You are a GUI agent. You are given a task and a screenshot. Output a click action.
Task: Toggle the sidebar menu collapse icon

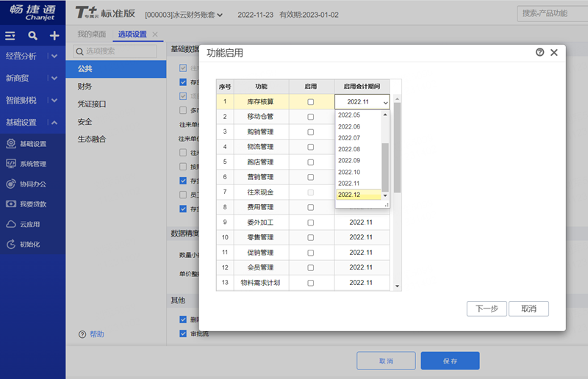10,35
